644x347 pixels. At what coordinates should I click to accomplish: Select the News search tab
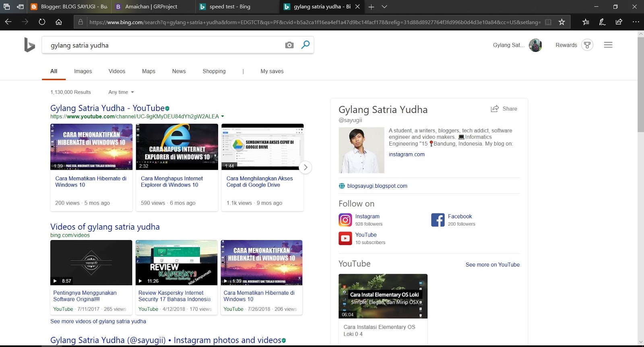coord(179,71)
